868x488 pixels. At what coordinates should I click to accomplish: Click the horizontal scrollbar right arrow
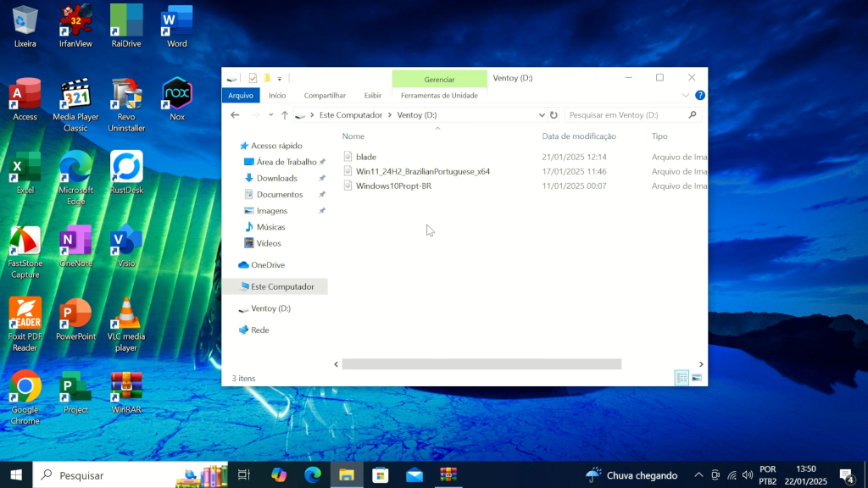(701, 364)
